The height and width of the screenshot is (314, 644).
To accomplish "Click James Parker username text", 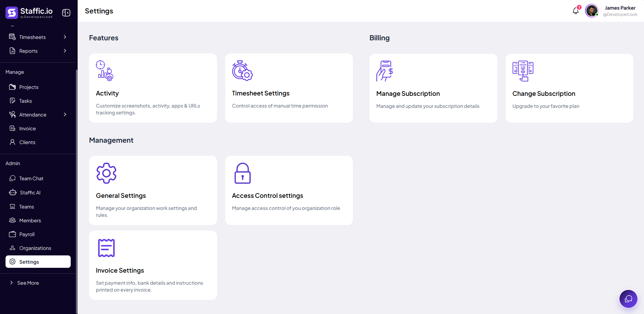I will (620, 8).
